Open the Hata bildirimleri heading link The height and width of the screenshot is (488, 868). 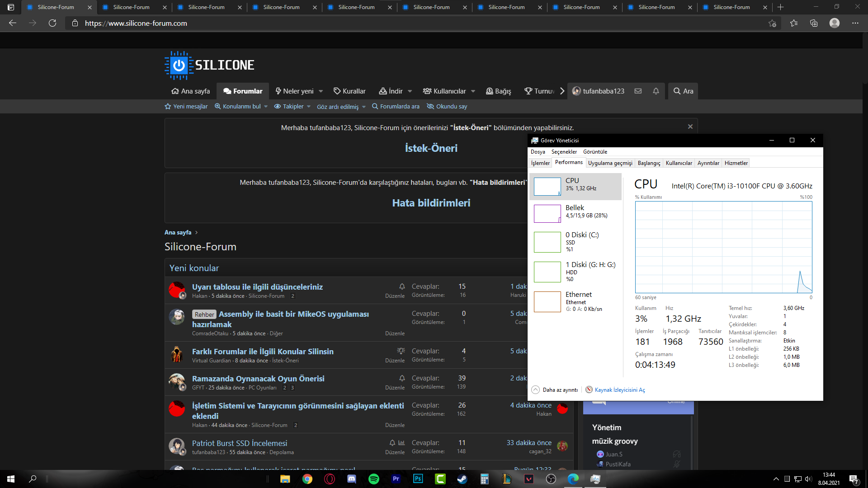(431, 203)
